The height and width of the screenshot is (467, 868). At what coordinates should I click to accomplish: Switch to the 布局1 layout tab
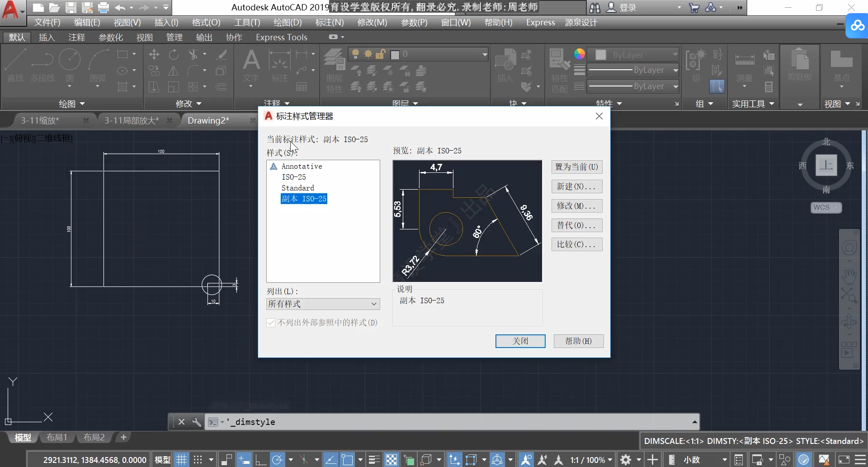pos(57,437)
